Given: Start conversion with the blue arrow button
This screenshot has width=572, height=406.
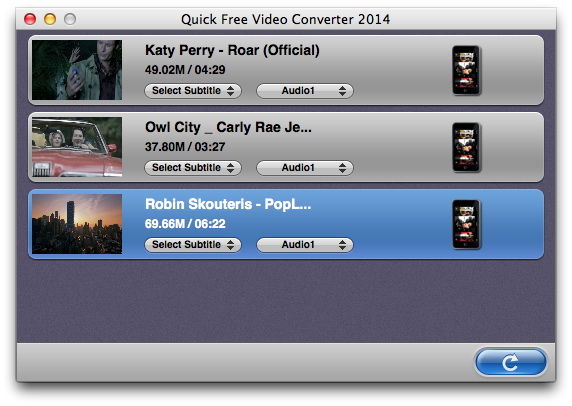Looking at the screenshot, I should 511,362.
